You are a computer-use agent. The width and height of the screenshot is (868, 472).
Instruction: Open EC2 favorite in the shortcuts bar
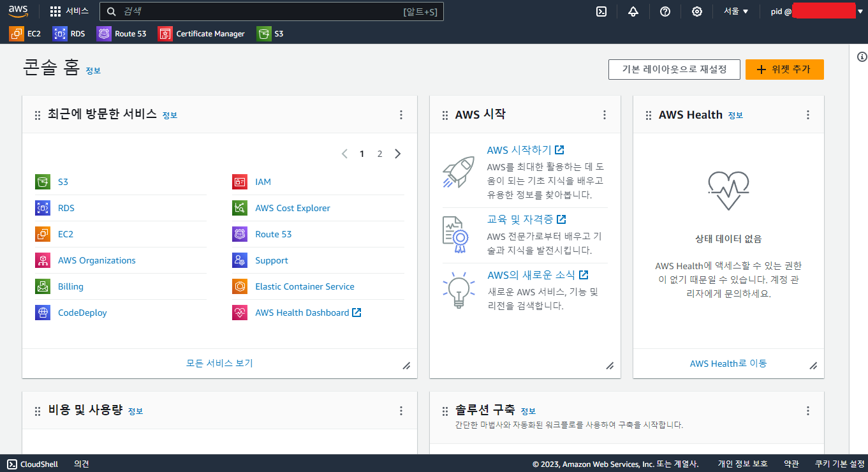(25, 34)
